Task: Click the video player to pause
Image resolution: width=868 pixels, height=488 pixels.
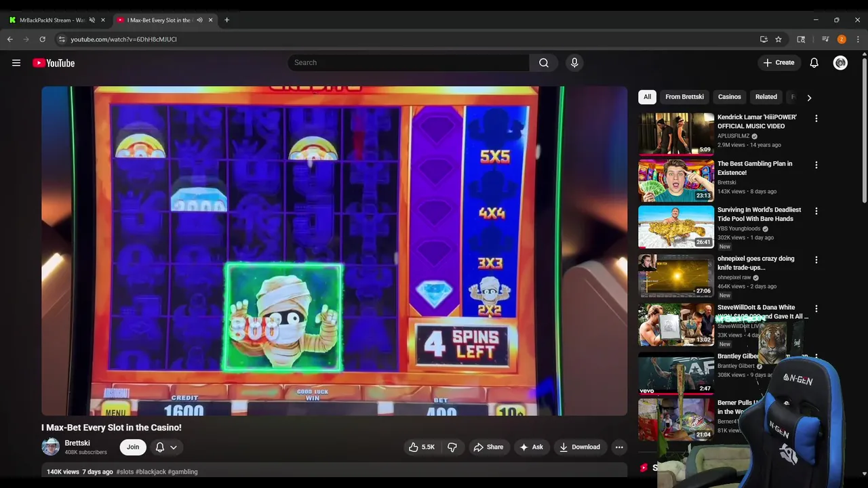Action: pyautogui.click(x=334, y=251)
